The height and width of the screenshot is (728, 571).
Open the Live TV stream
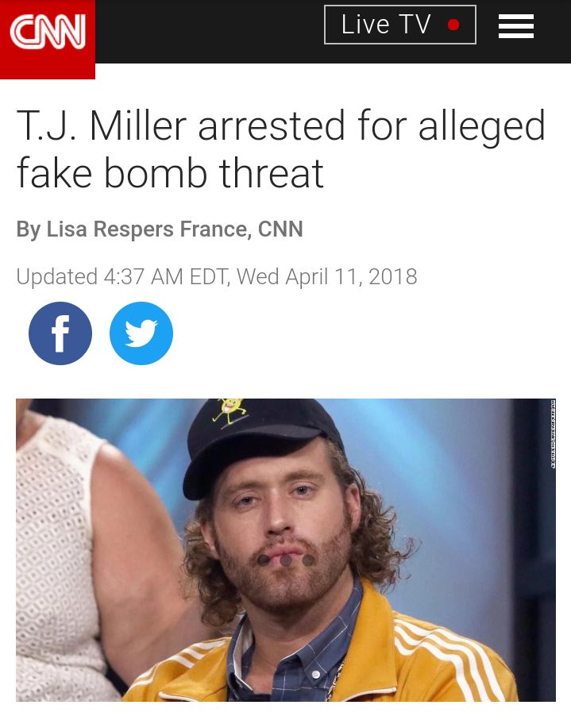[400, 25]
